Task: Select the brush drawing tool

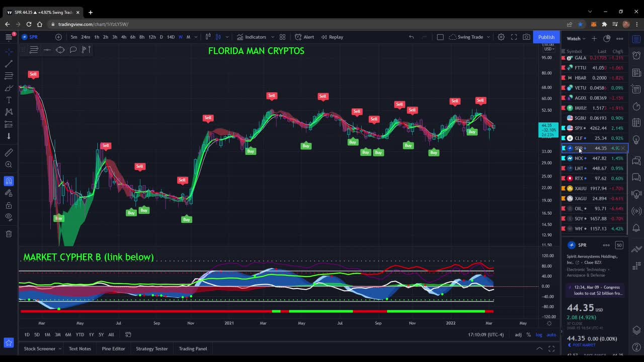Action: (9, 88)
